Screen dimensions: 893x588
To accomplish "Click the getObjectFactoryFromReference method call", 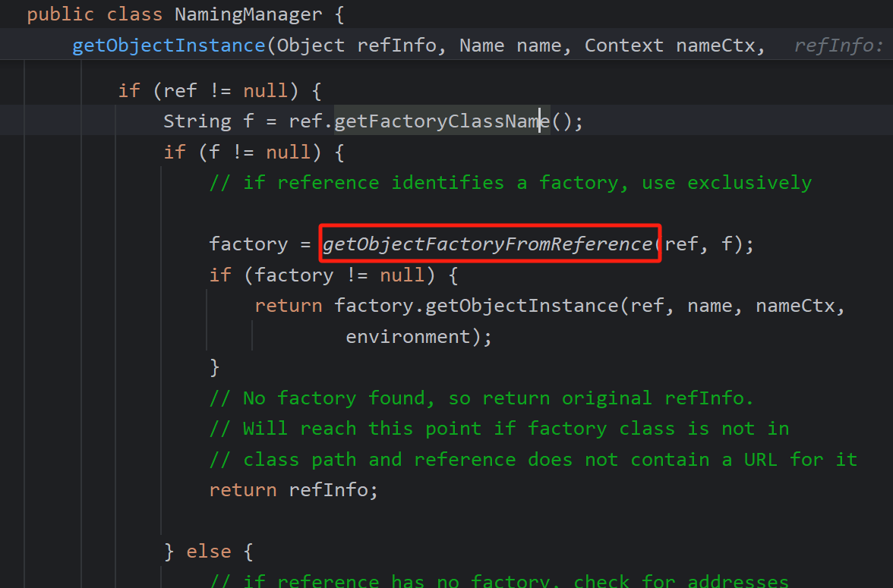I will (488, 244).
